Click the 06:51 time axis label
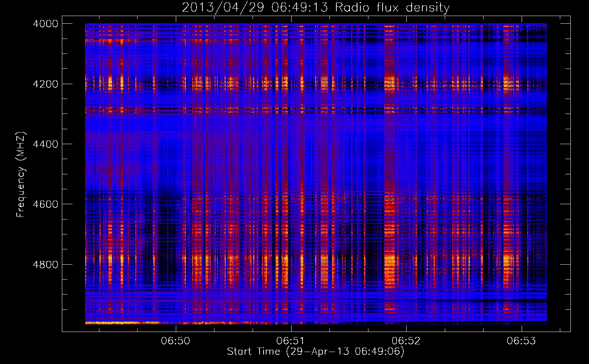Image resolution: width=589 pixels, height=364 pixels. tap(291, 341)
